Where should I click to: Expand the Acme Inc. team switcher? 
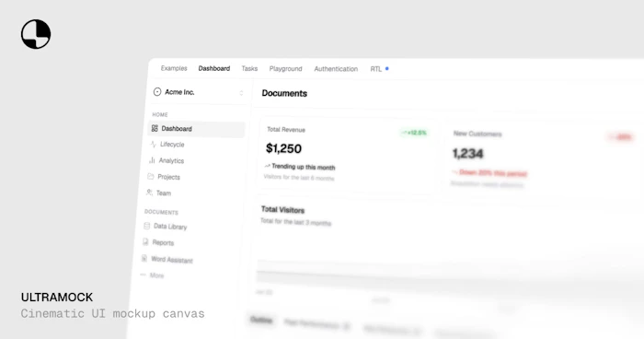[x=241, y=93]
